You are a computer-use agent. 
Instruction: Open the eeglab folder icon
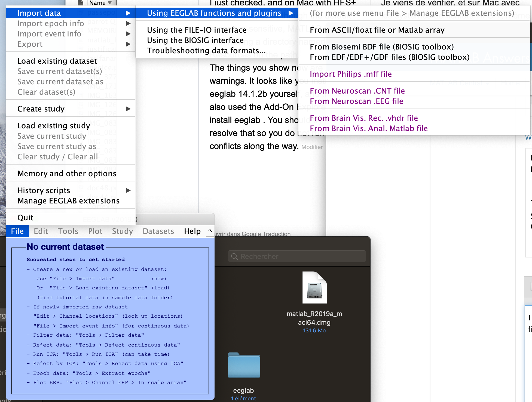pos(244,365)
